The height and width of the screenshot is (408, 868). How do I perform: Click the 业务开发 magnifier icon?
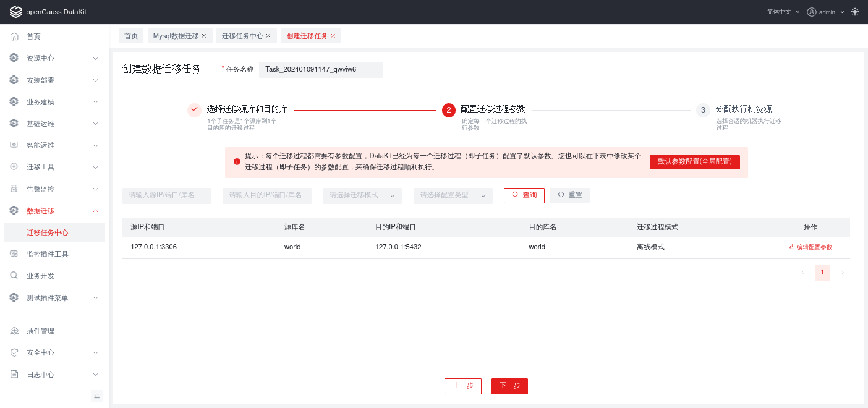(x=13, y=275)
